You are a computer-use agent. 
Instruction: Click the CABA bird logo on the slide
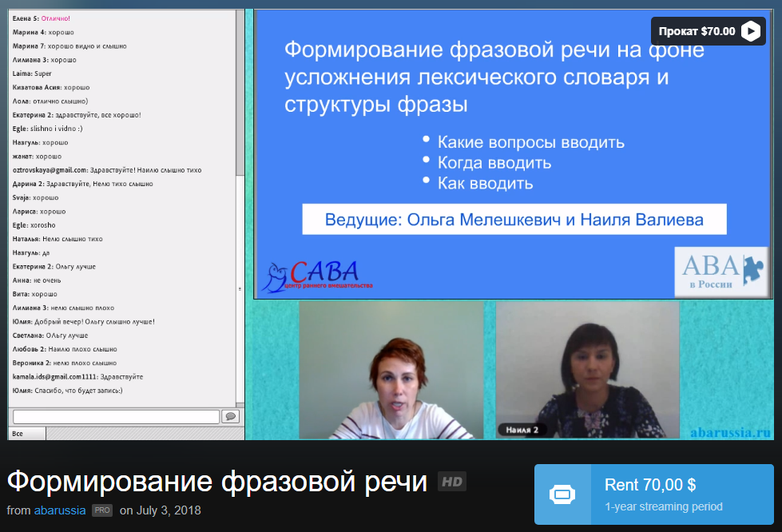coord(318,276)
